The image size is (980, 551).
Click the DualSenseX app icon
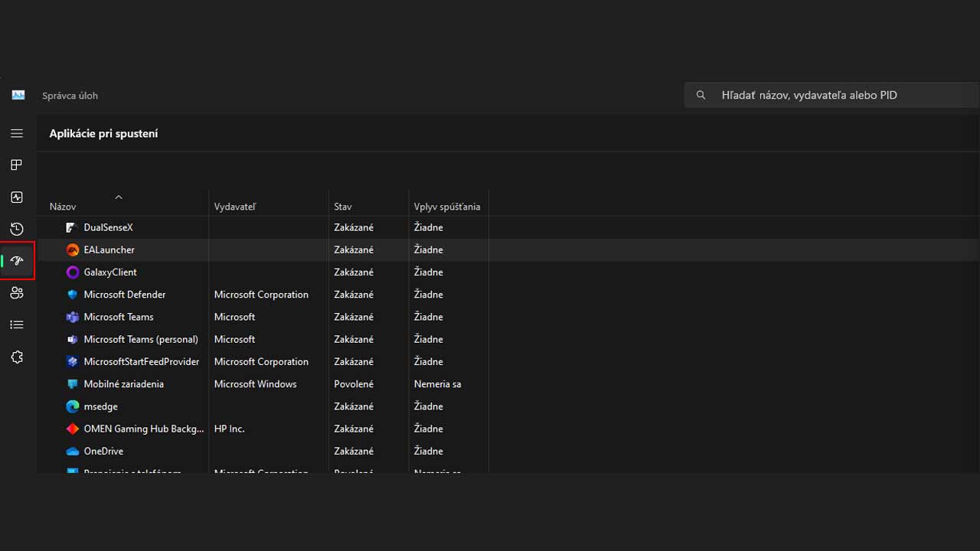73,227
